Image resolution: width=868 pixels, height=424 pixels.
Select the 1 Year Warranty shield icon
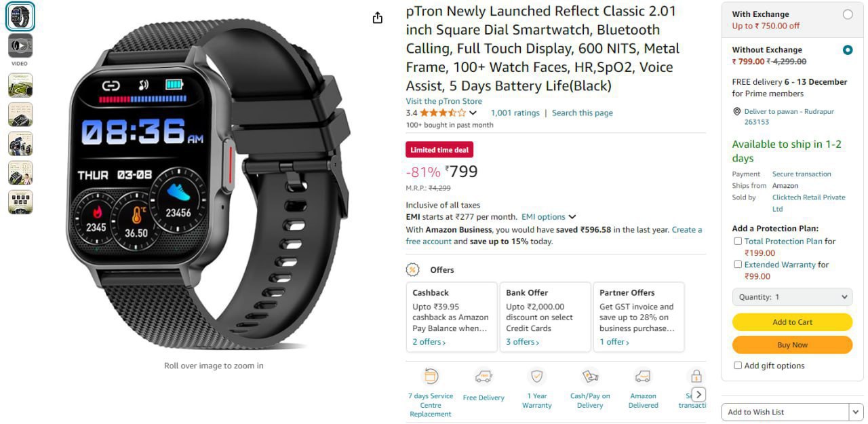tap(537, 377)
